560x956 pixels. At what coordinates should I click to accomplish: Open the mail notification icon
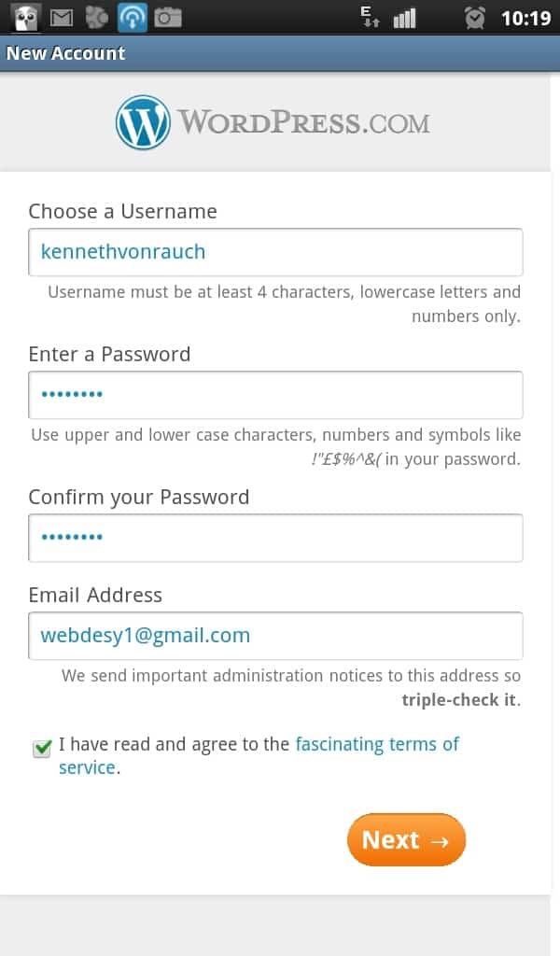61,19
